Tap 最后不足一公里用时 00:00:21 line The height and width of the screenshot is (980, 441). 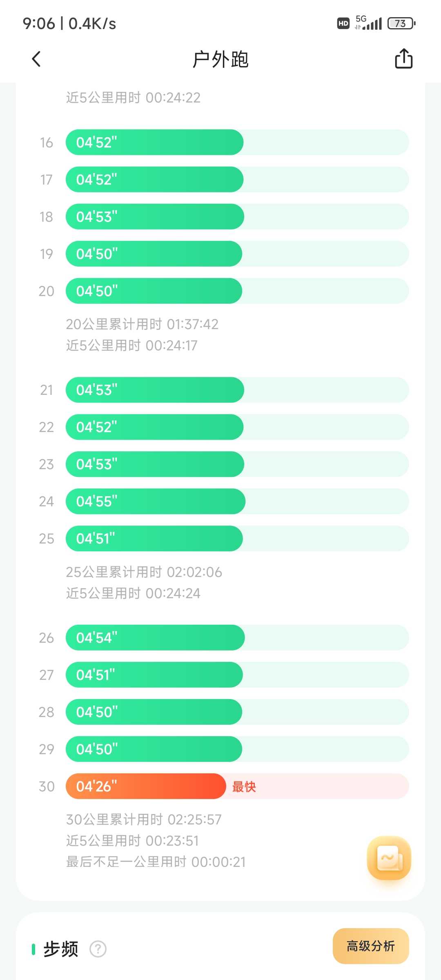156,862
